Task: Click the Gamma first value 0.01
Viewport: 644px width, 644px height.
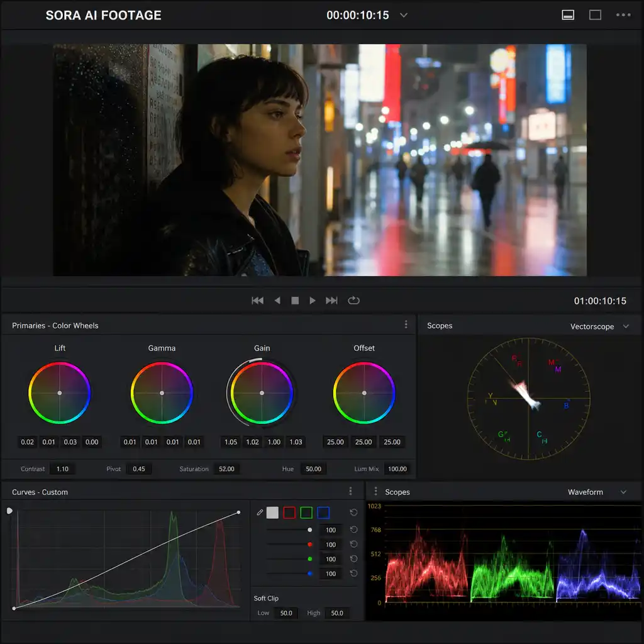Action: [130, 442]
